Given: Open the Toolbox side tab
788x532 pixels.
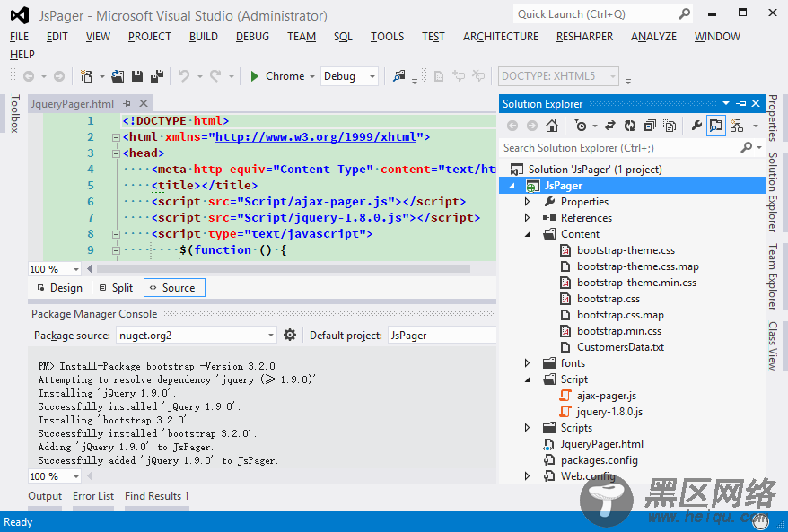Looking at the screenshot, I should pos(15,114).
